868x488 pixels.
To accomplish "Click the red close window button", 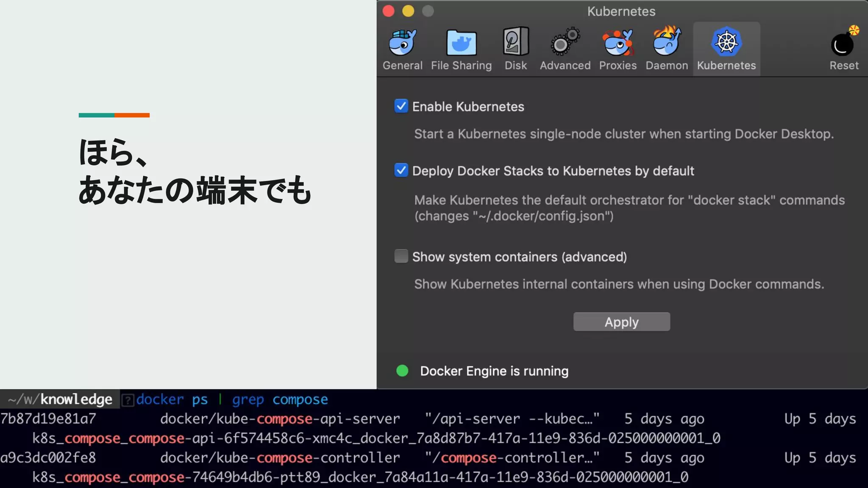I will pyautogui.click(x=388, y=11).
